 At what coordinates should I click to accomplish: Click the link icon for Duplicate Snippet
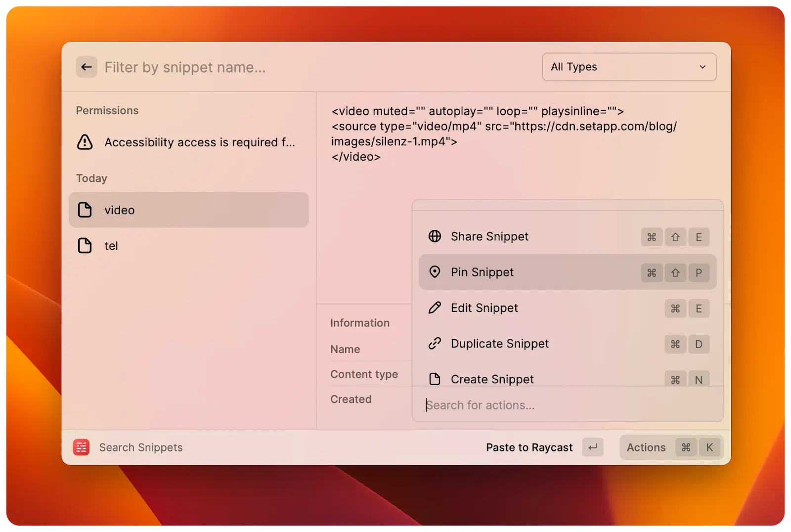coord(435,344)
